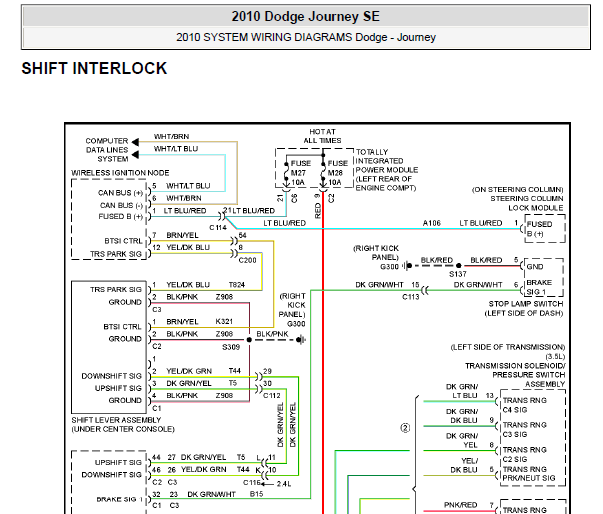603x514 pixels.
Task: Click the 'A106' circuit code
Action: click(431, 223)
